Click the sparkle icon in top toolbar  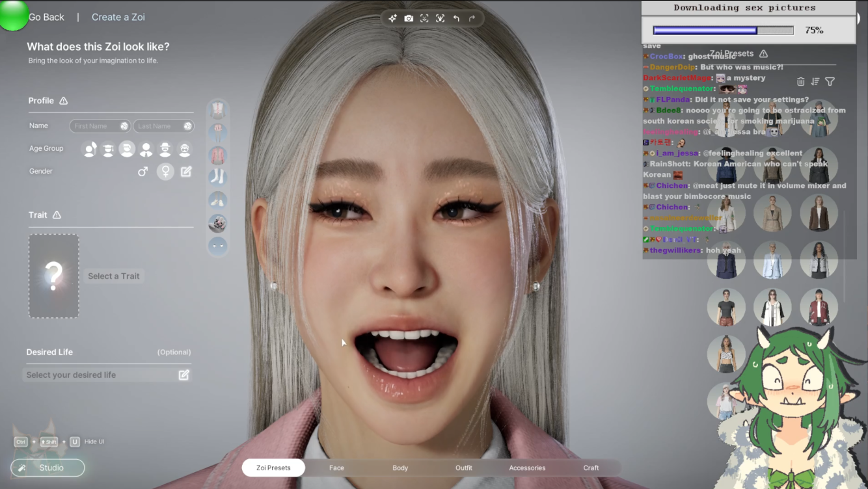[392, 18]
